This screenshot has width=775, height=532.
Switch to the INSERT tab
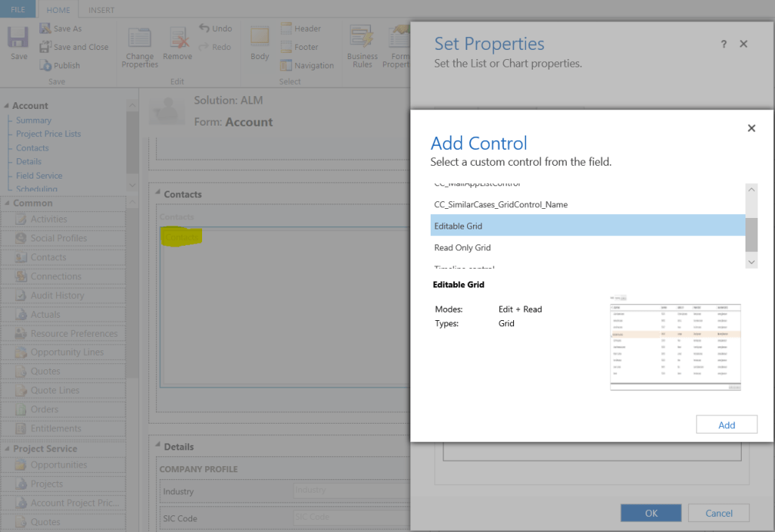tap(101, 10)
